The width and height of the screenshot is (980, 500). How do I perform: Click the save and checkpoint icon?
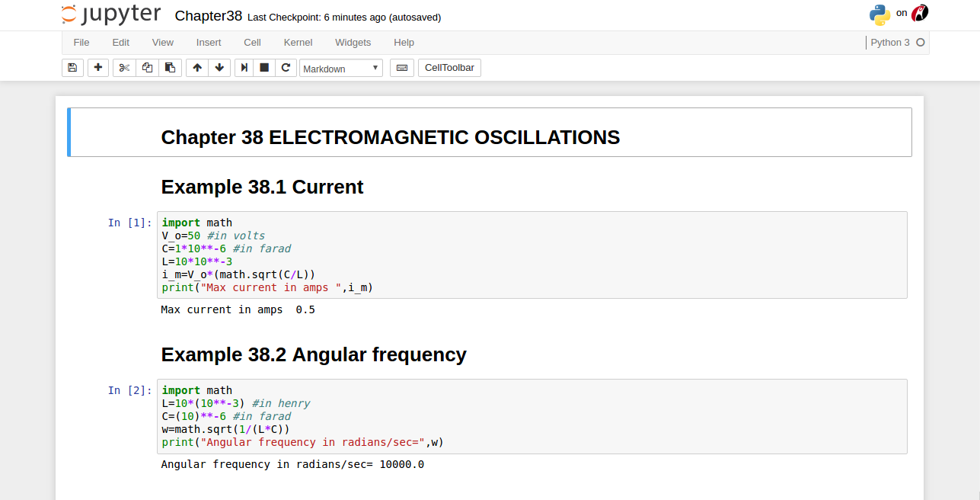(72, 68)
